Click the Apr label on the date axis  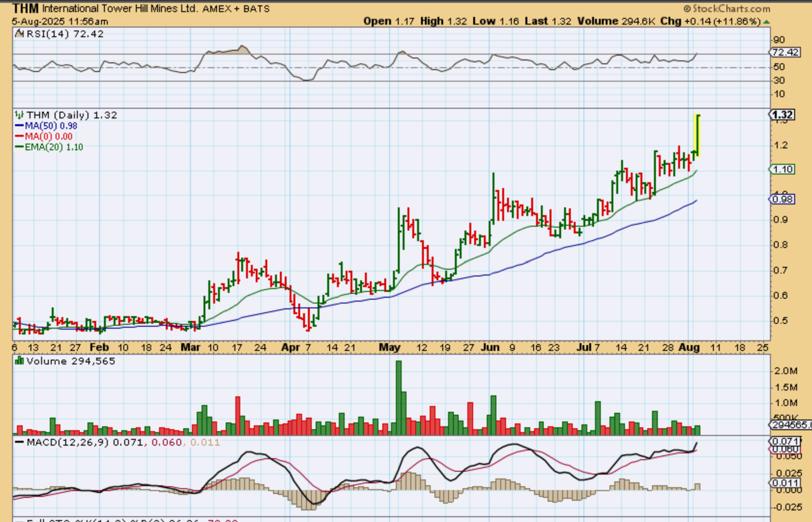pyautogui.click(x=290, y=347)
